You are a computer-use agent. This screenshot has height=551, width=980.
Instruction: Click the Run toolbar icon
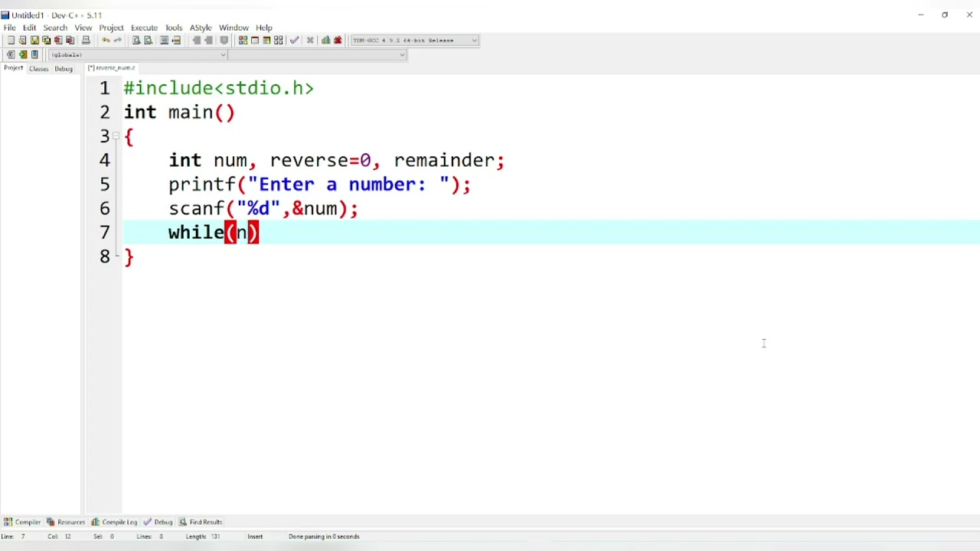(x=255, y=40)
